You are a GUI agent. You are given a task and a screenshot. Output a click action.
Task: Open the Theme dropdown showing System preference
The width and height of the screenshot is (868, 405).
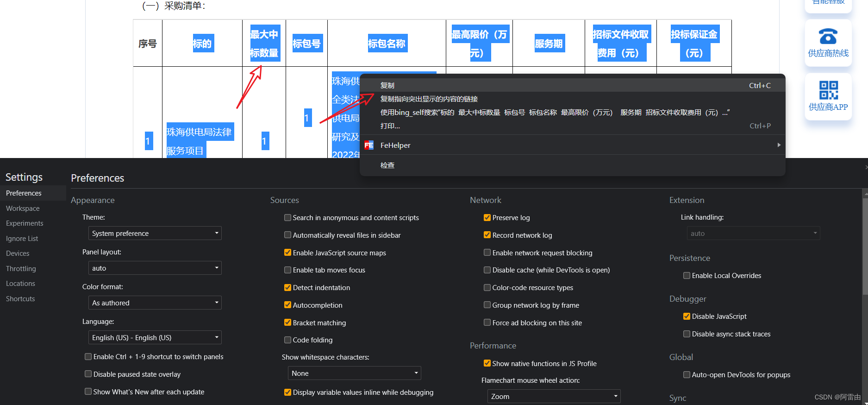coord(155,233)
